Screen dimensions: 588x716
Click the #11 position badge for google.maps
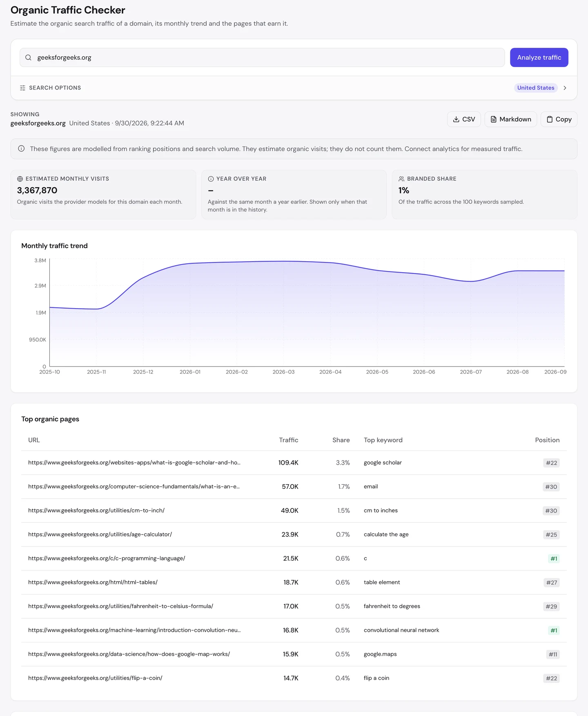click(553, 654)
